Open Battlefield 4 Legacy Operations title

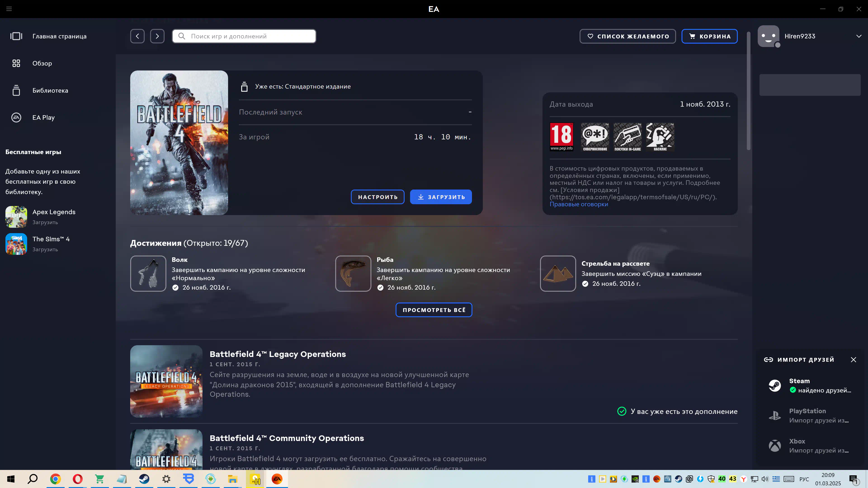click(278, 354)
